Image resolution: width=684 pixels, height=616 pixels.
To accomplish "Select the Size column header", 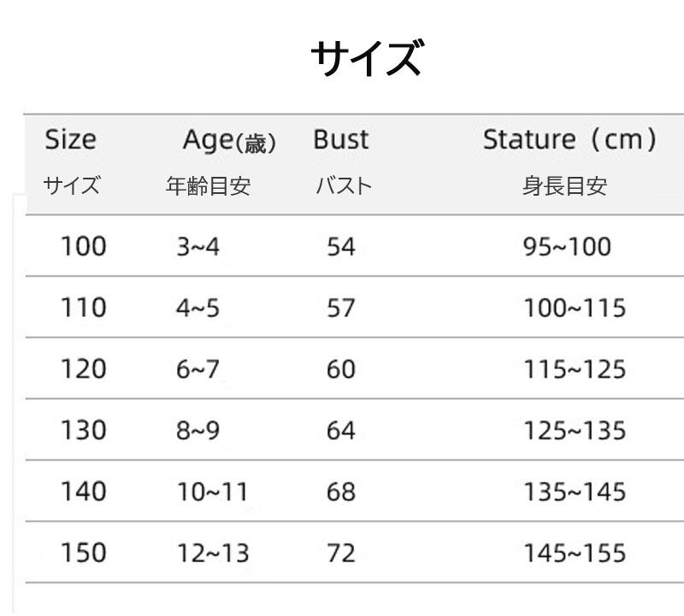I will [70, 139].
